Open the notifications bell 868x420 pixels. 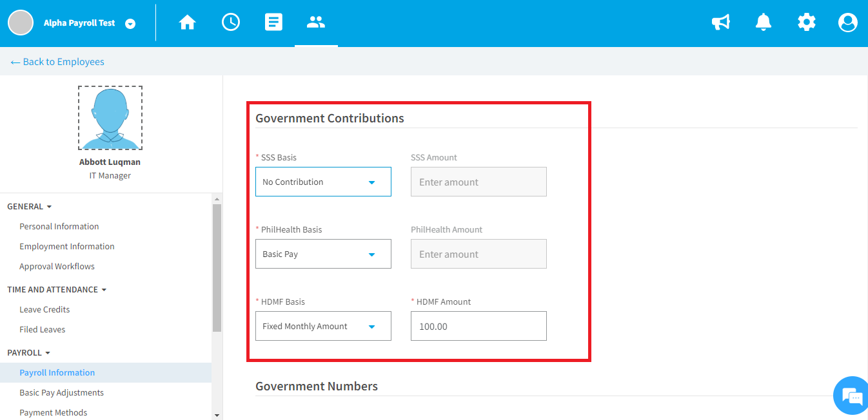[x=764, y=23]
